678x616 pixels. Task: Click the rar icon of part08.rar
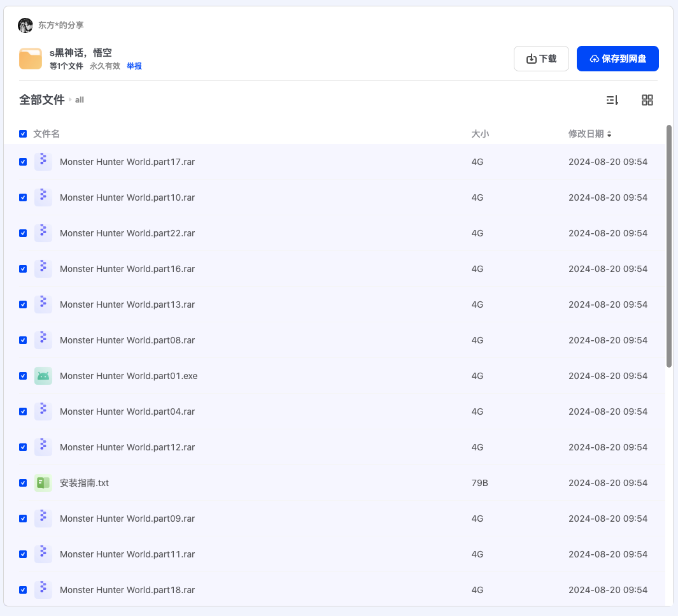(43, 340)
